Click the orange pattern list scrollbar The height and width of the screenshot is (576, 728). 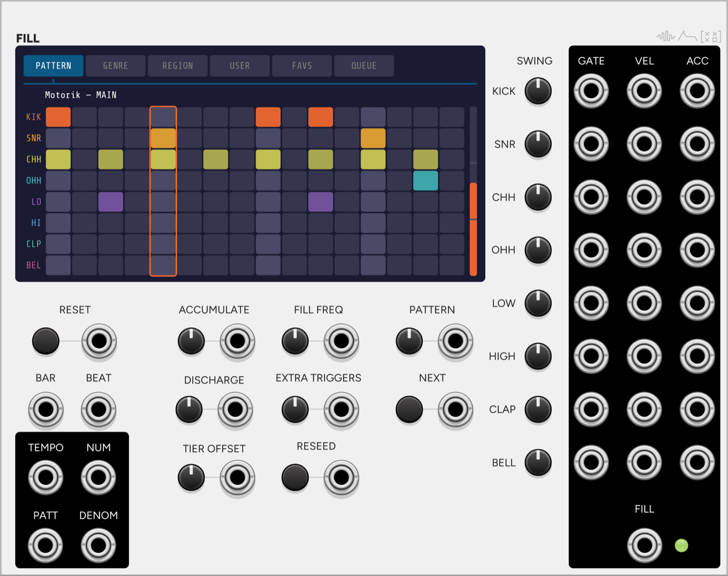pos(473,229)
